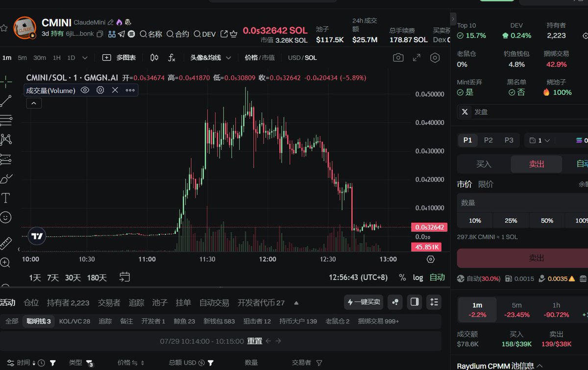Image resolution: width=588 pixels, height=370 pixels.
Task: Select the text annotation tool
Action: pos(6,198)
